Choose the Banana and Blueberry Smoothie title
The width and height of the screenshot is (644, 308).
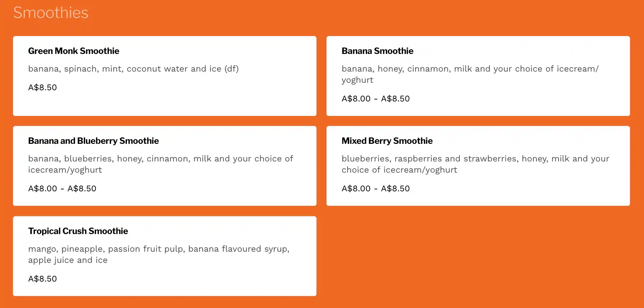[x=93, y=141]
